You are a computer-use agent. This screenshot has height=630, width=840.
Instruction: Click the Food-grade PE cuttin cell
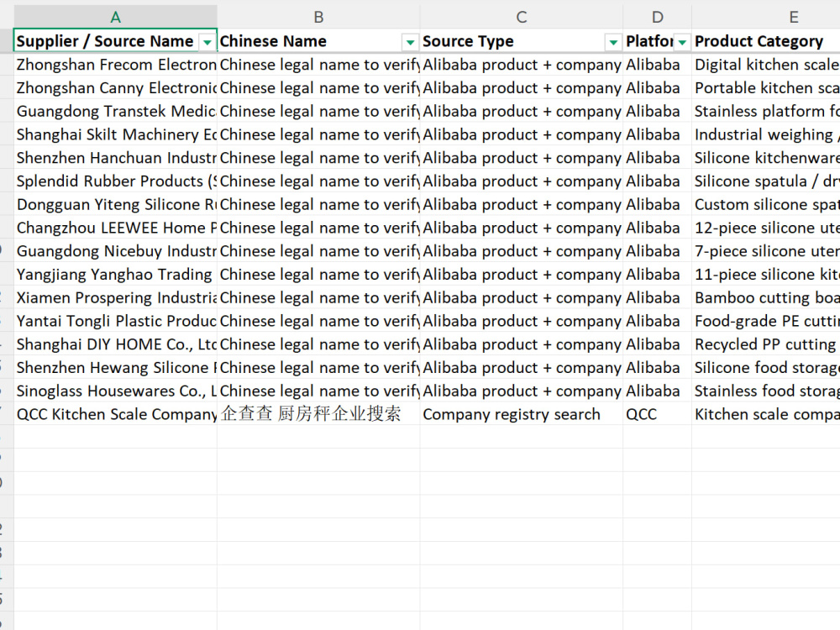point(766,321)
